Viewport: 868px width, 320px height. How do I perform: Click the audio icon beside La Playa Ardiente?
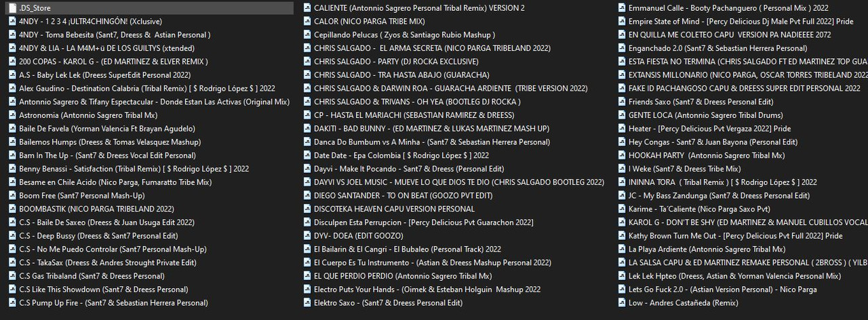point(622,249)
